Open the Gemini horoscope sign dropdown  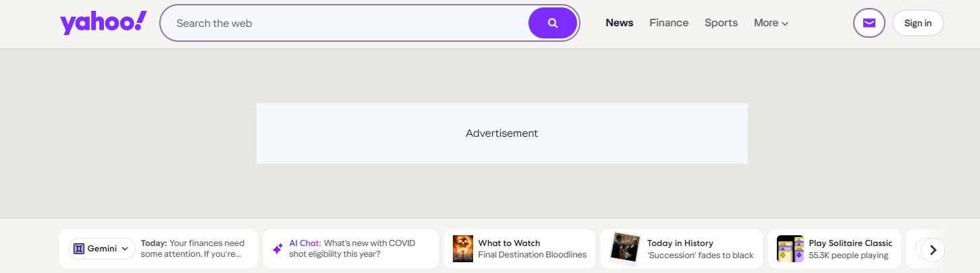click(124, 249)
